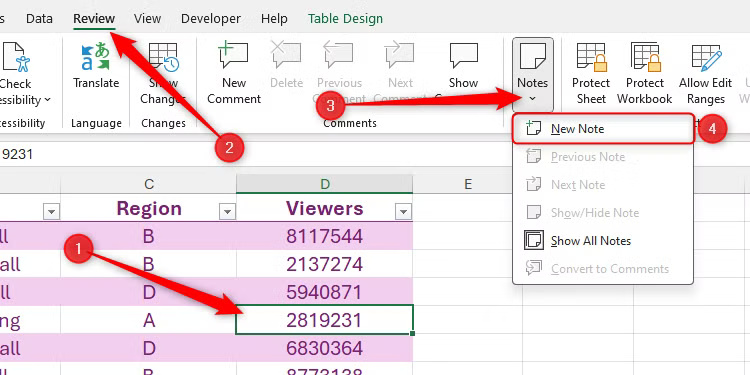
Task: Select Convert to Comments entry
Action: (x=603, y=268)
